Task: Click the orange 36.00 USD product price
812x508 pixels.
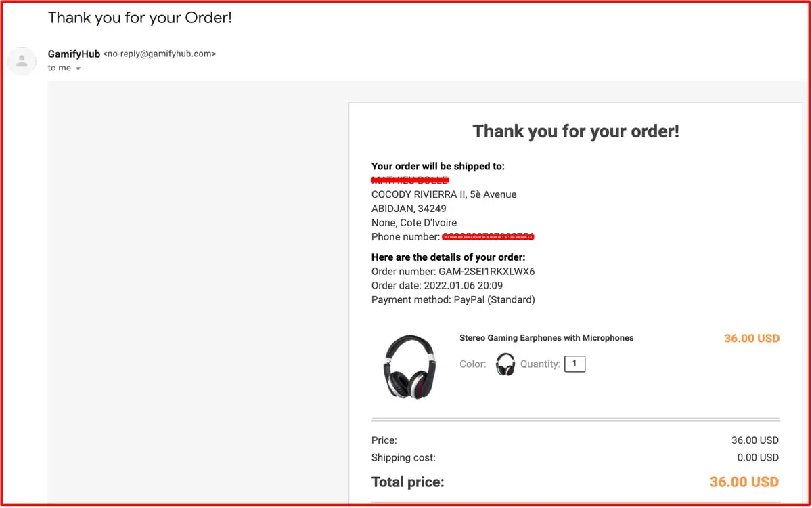Action: (x=752, y=339)
